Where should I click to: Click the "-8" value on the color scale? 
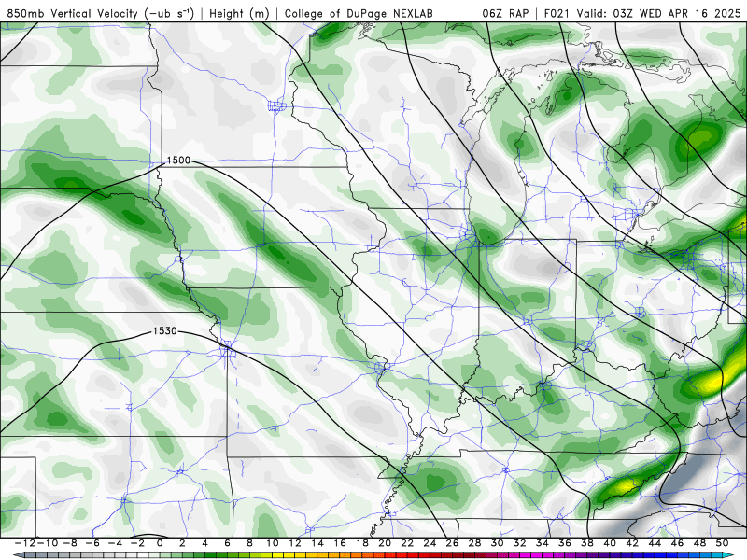pos(70,543)
